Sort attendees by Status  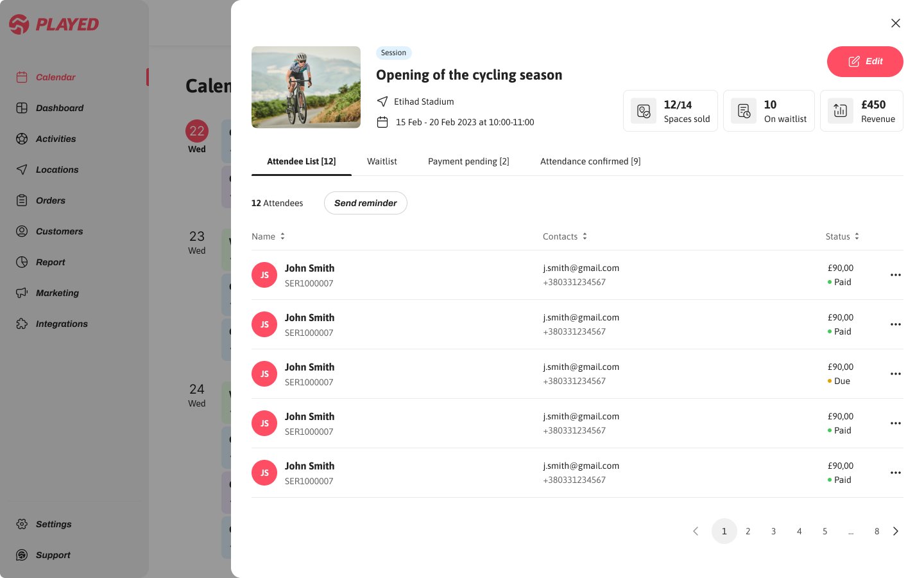842,236
